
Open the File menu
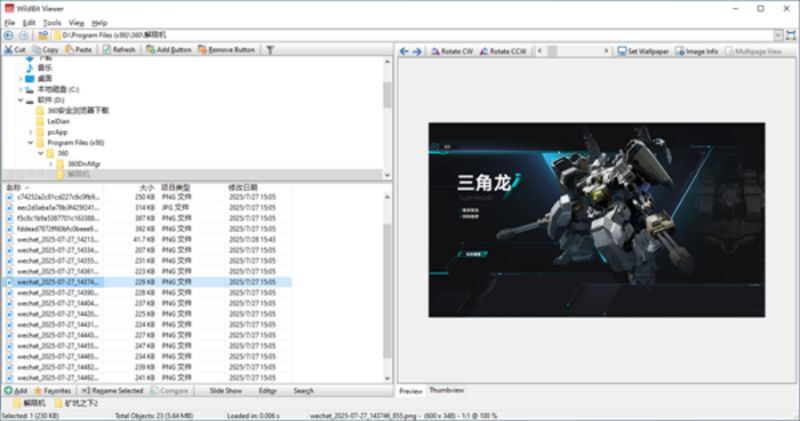pyautogui.click(x=10, y=23)
